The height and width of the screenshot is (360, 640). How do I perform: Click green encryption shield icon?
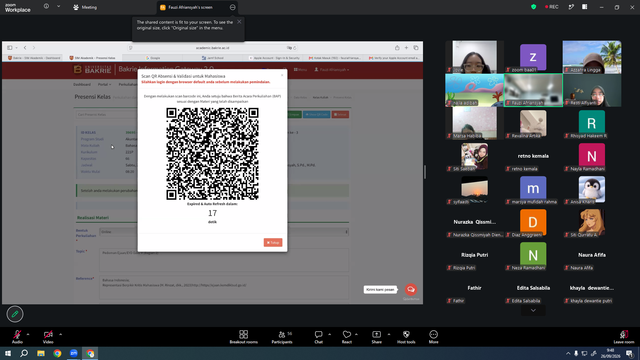(533, 7)
